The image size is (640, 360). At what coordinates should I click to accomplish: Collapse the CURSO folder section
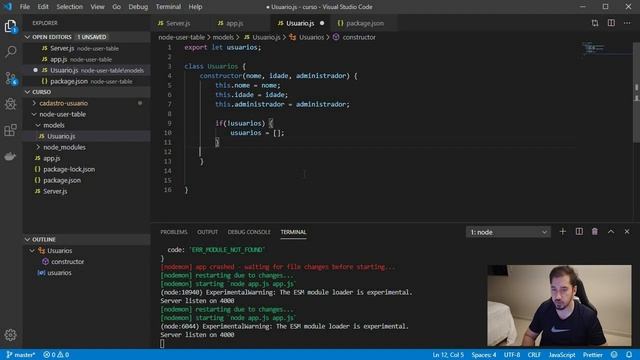[x=27, y=92]
